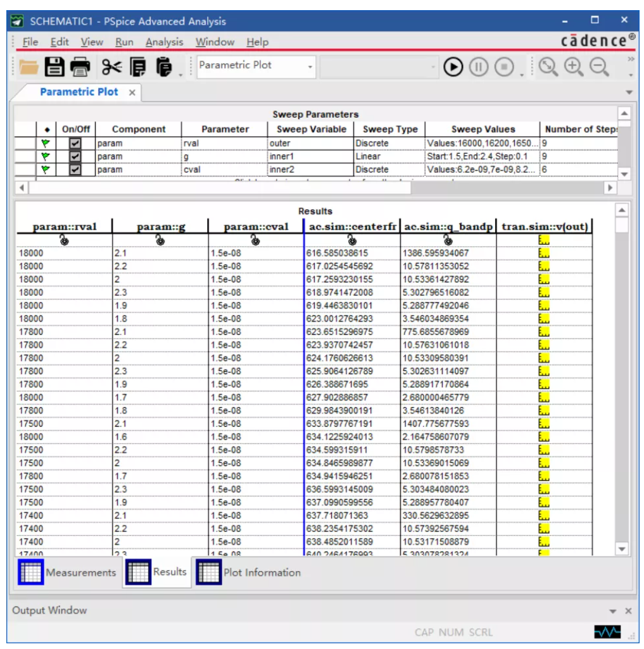Click the Results scrollbar up arrow
The image size is (644, 649).
pos(622,210)
